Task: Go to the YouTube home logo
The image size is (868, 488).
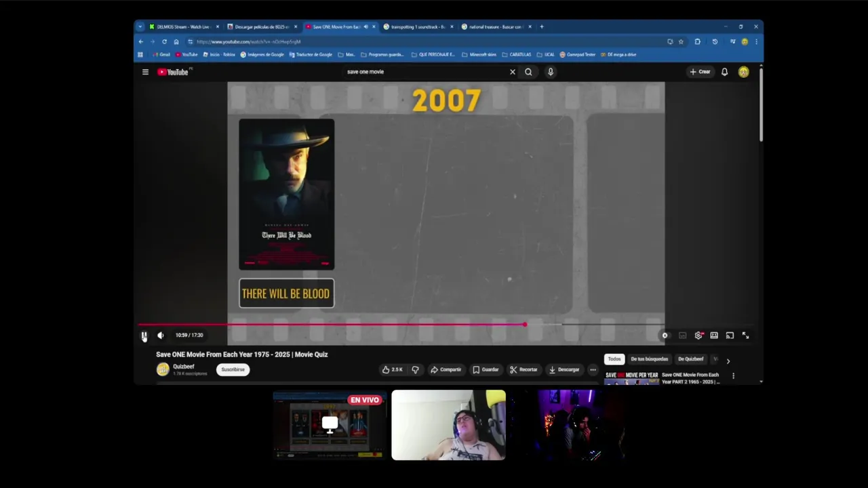Action: [x=174, y=72]
